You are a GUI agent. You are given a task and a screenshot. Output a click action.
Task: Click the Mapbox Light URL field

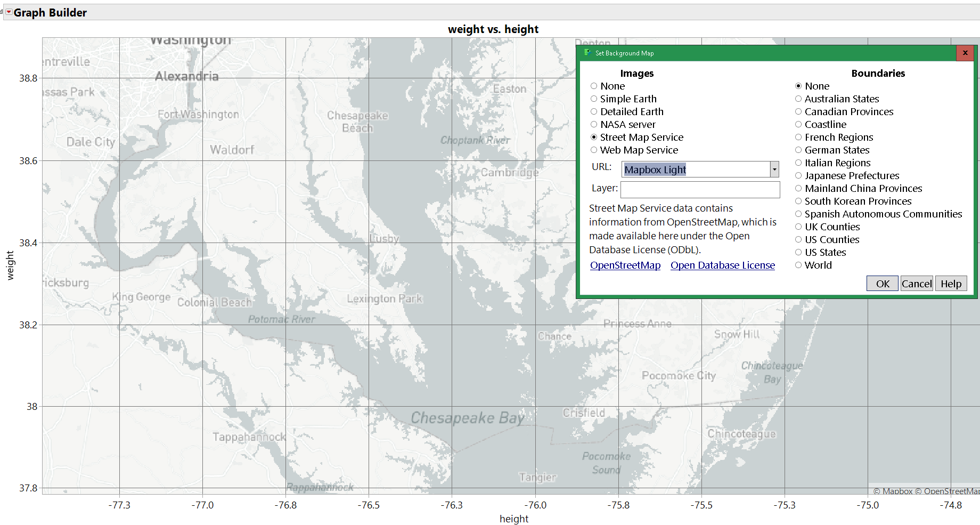point(696,169)
